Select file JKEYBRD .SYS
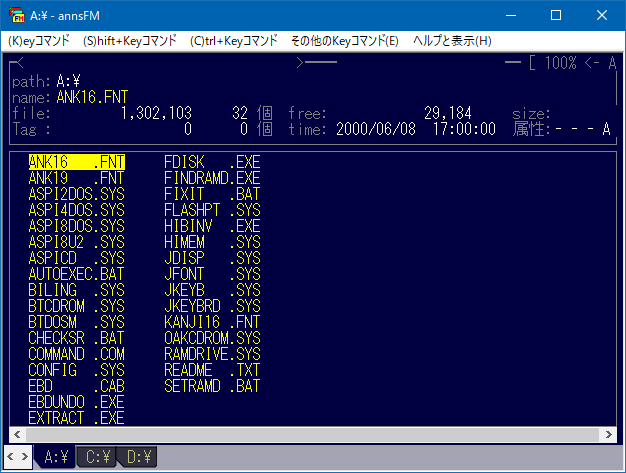Viewport: 626px width, 473px height. point(212,306)
